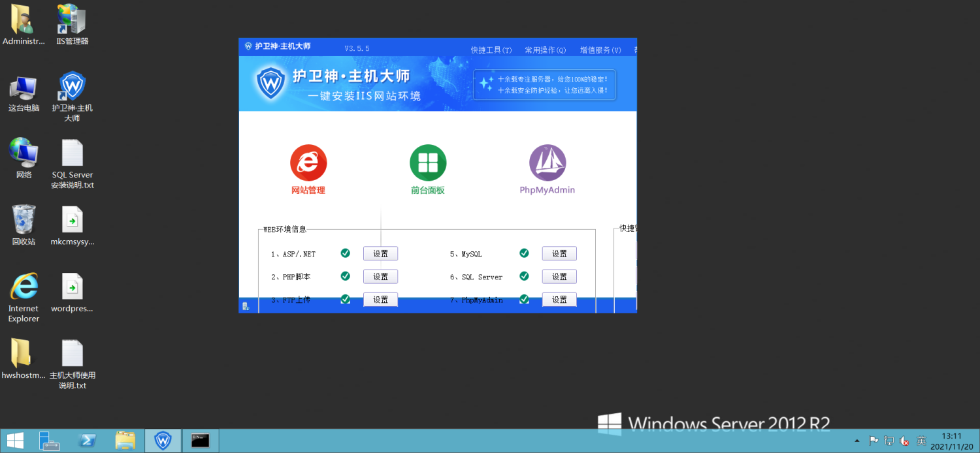Open the hwshostm desktop folder
Image resolution: width=980 pixels, height=453 pixels.
pyautogui.click(x=24, y=360)
